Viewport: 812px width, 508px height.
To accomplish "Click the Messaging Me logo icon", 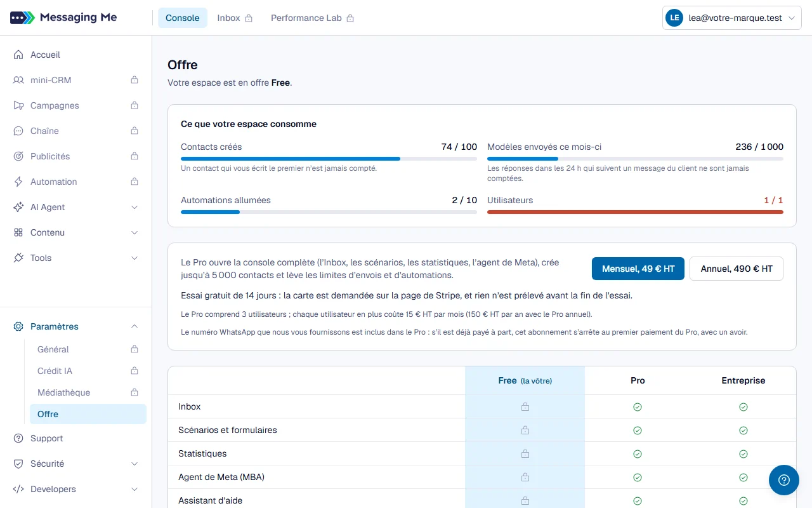I will coord(22,18).
